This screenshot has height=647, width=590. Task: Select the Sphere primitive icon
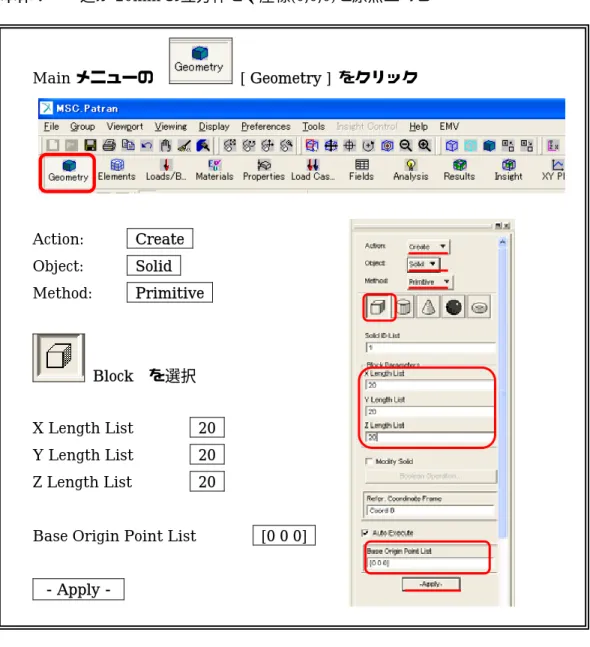click(x=453, y=307)
